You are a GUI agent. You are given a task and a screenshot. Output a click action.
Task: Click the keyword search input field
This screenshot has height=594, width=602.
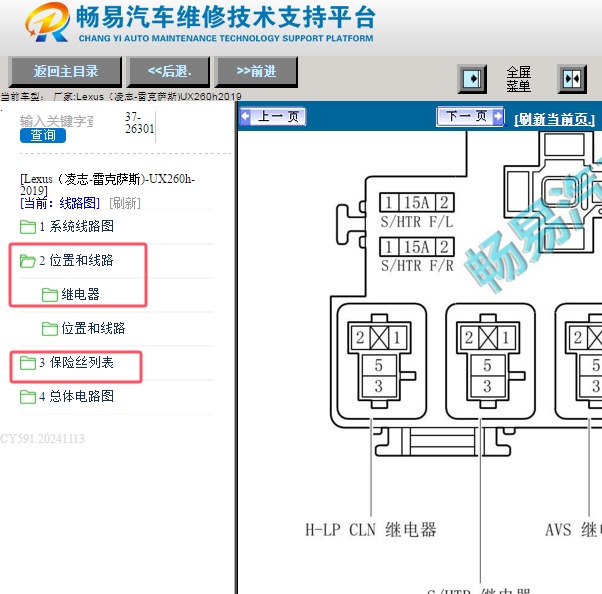(56, 121)
